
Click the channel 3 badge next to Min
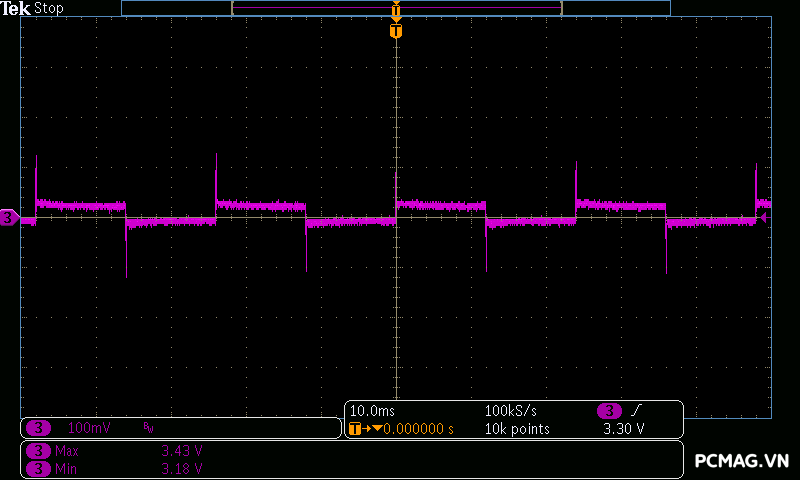coord(38,468)
